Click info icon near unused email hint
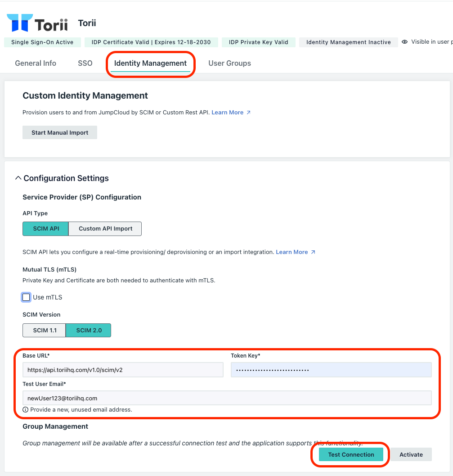 tap(26, 410)
